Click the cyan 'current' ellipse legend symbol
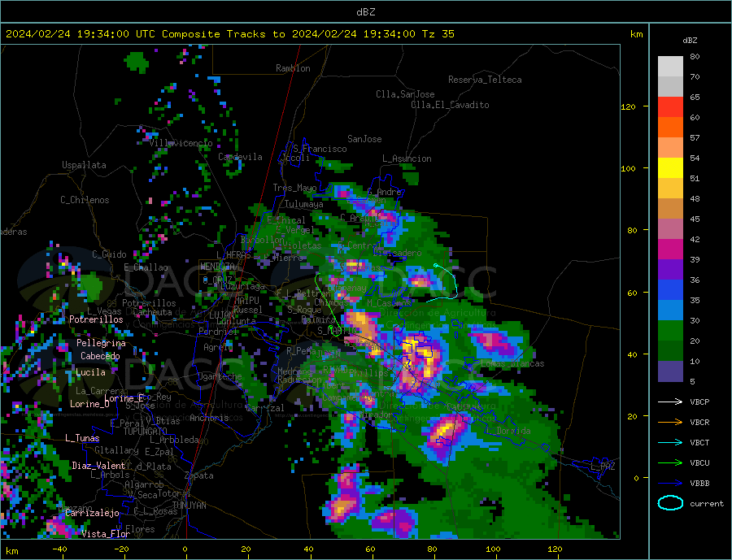The image size is (732, 560). (x=670, y=503)
